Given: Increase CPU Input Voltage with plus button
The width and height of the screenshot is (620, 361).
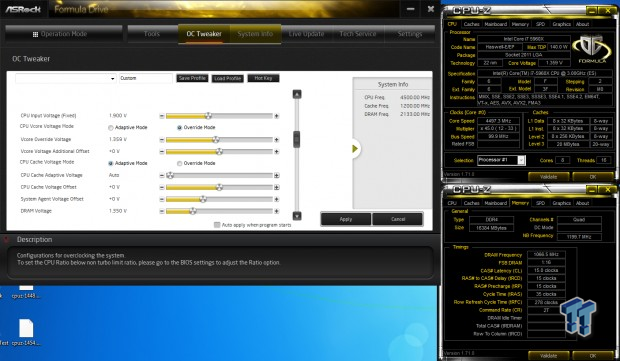Looking at the screenshot, I should (x=277, y=116).
